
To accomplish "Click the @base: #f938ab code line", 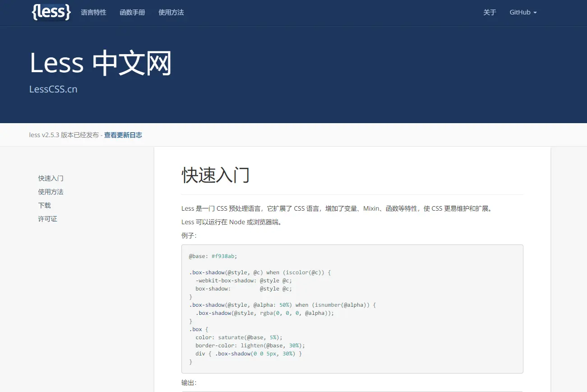I will [213, 256].
